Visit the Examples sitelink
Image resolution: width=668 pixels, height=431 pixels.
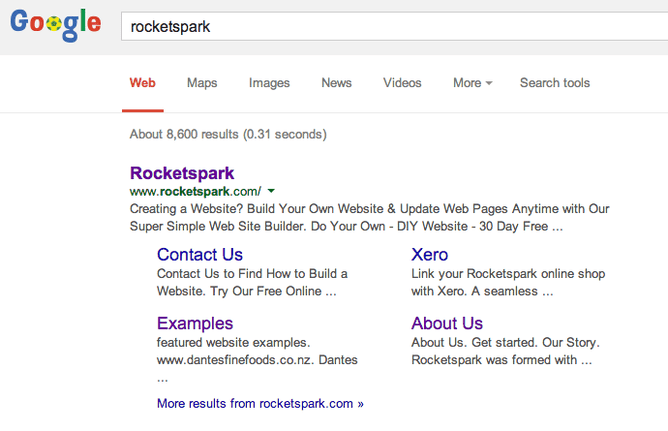[195, 323]
